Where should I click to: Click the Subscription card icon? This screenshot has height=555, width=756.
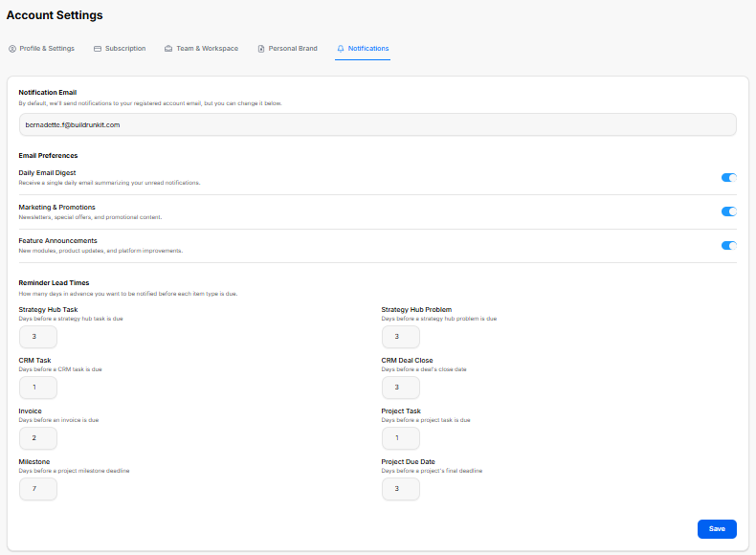click(98, 49)
